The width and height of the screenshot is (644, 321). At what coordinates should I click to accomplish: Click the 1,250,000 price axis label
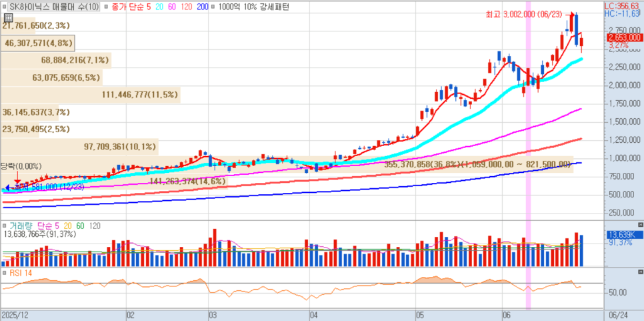(623, 140)
